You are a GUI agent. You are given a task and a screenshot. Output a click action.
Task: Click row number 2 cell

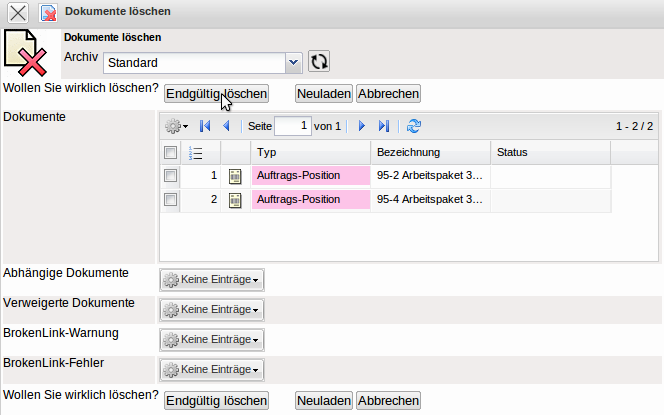(201, 199)
